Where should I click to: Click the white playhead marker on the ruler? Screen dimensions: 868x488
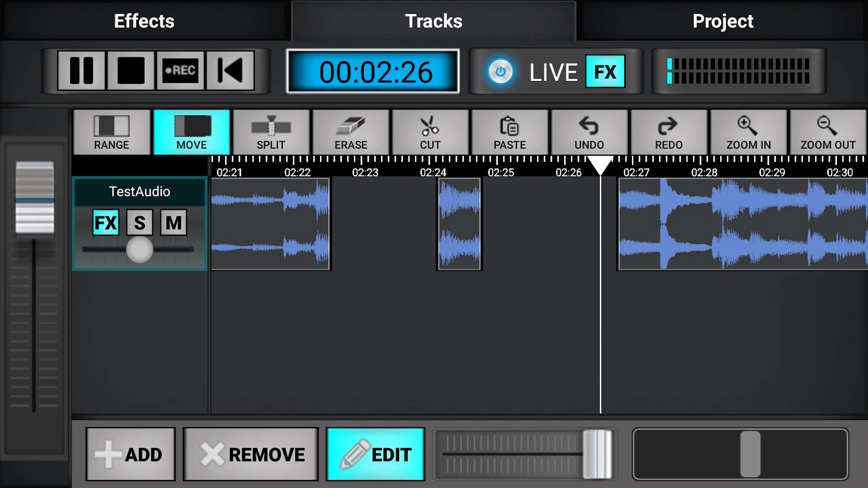tap(600, 165)
